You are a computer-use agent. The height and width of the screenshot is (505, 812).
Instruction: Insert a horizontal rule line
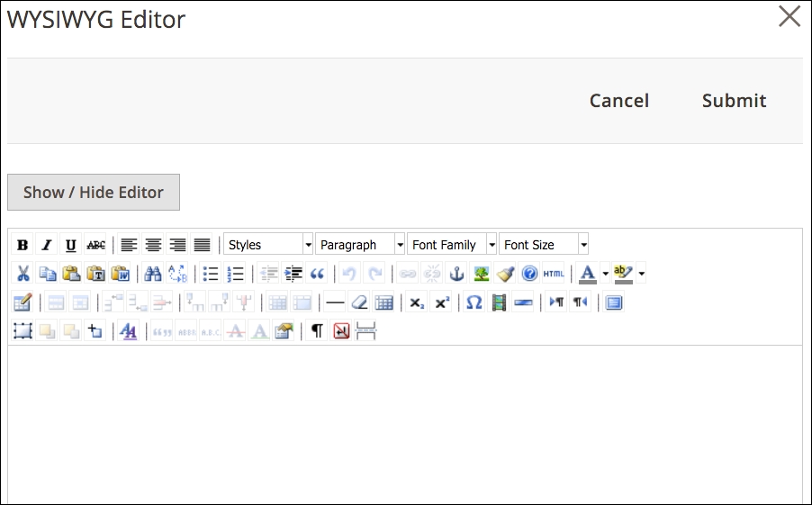click(x=335, y=302)
